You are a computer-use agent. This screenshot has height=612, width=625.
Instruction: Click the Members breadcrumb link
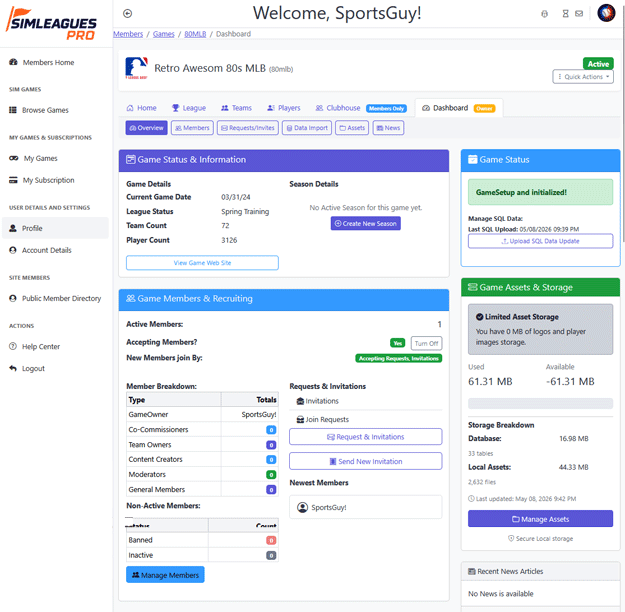click(128, 34)
